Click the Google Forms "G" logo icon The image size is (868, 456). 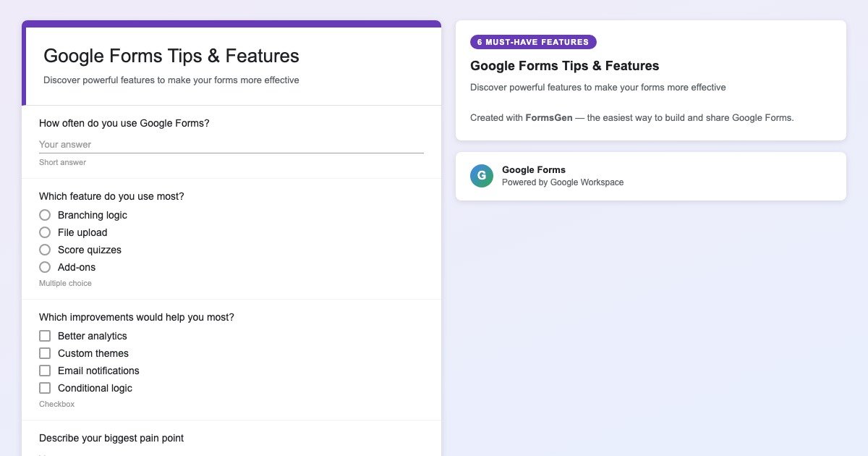pos(482,176)
